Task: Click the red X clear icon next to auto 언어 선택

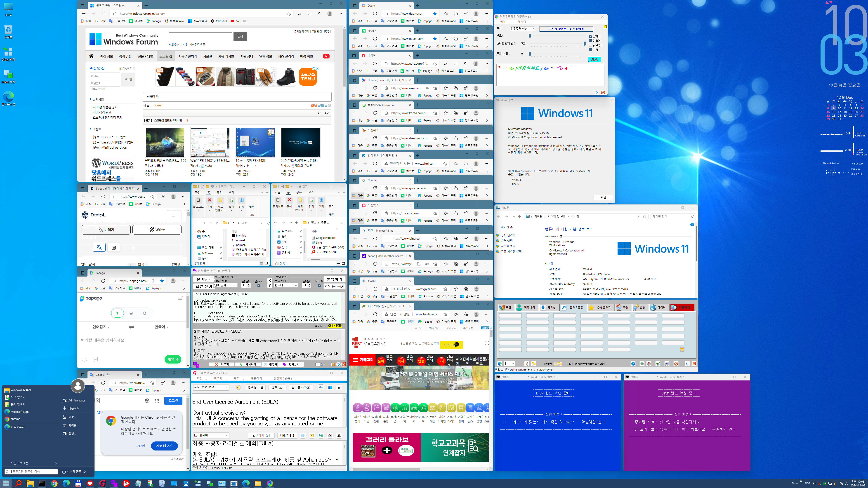Action: 238,387
